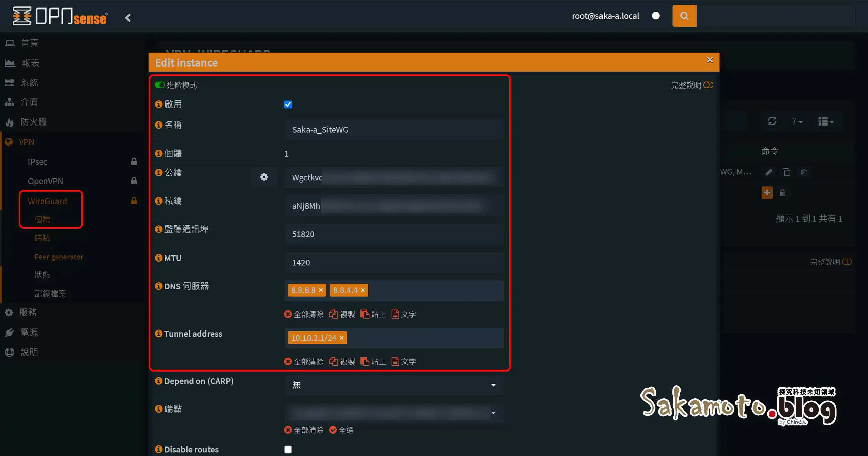The image size is (868, 456).
Task: Go to the Peer generator page
Action: pos(59,257)
